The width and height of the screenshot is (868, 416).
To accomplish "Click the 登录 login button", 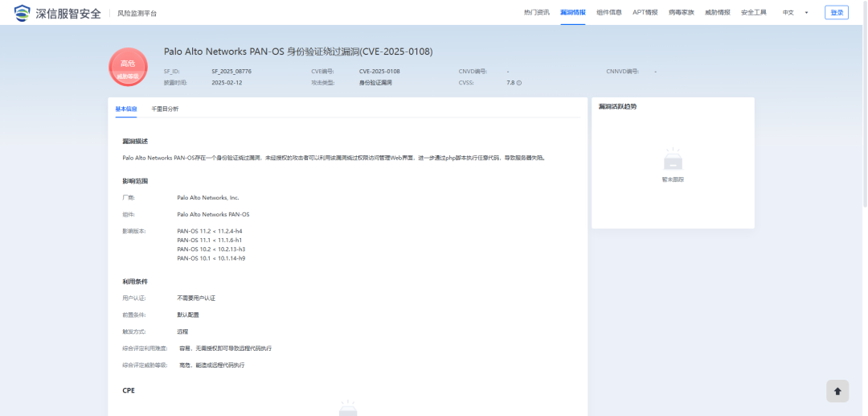I will [x=837, y=13].
